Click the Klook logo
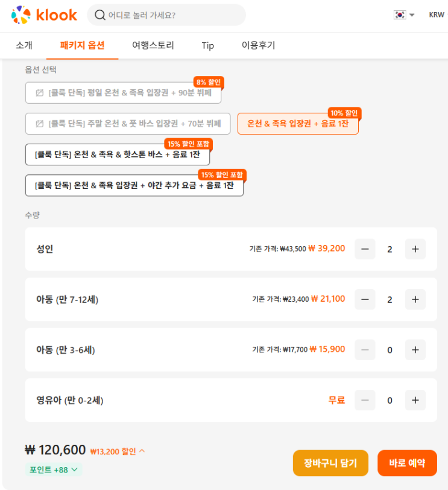Screen dimensions: 448x490 click(x=44, y=15)
